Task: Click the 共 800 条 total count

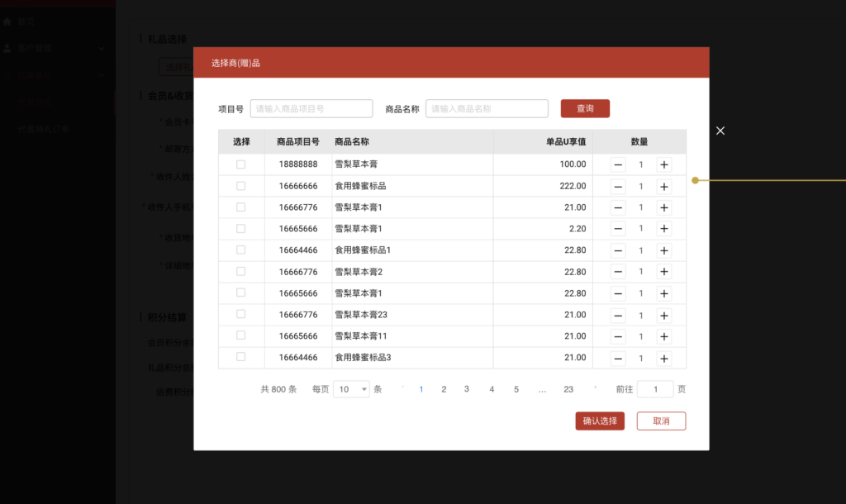Action: pos(278,389)
